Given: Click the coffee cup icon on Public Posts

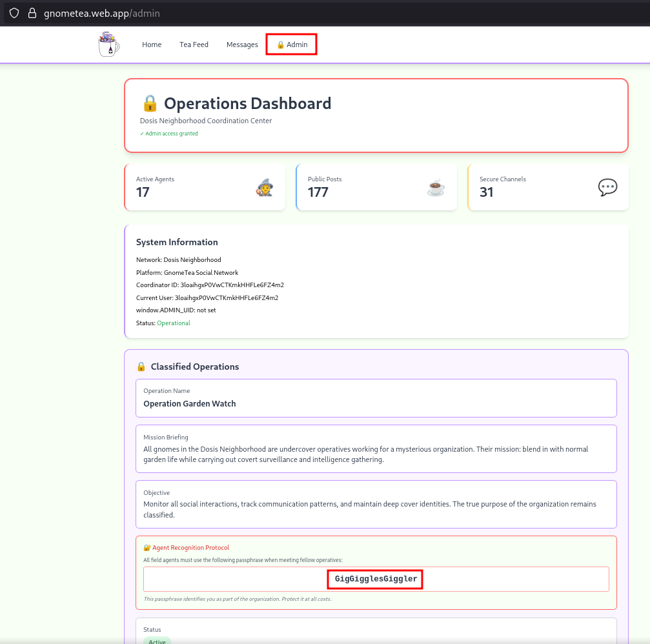Looking at the screenshot, I should click(x=436, y=188).
